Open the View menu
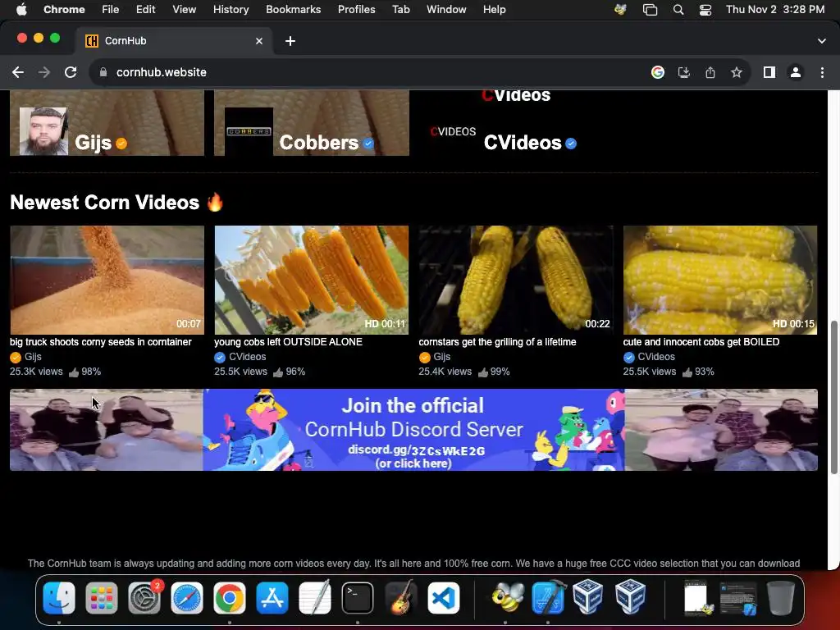This screenshot has width=840, height=630. pos(185,10)
